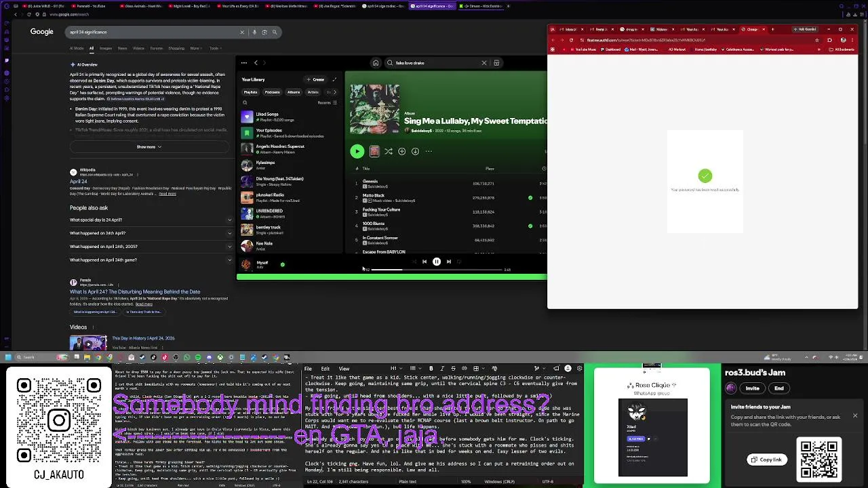
Task: Filter library by Playlists
Action: [x=251, y=92]
